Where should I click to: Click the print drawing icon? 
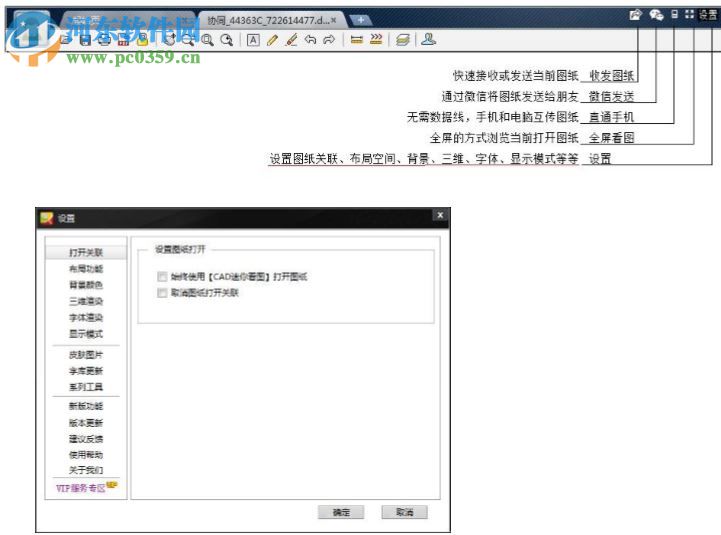(104, 40)
